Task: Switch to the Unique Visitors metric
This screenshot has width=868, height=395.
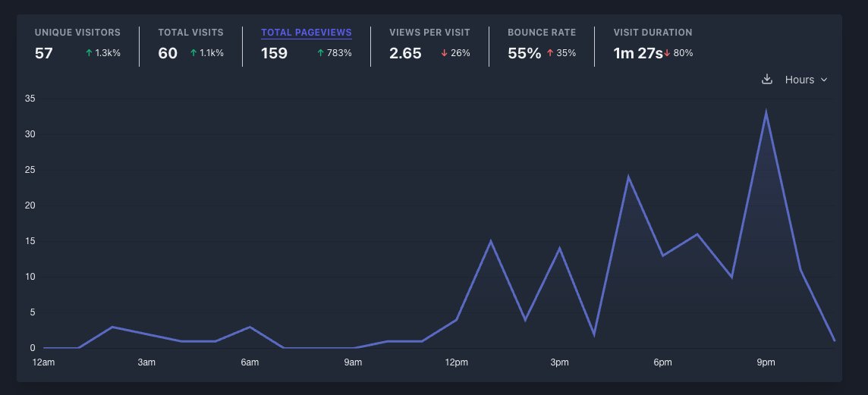Action: click(77, 33)
